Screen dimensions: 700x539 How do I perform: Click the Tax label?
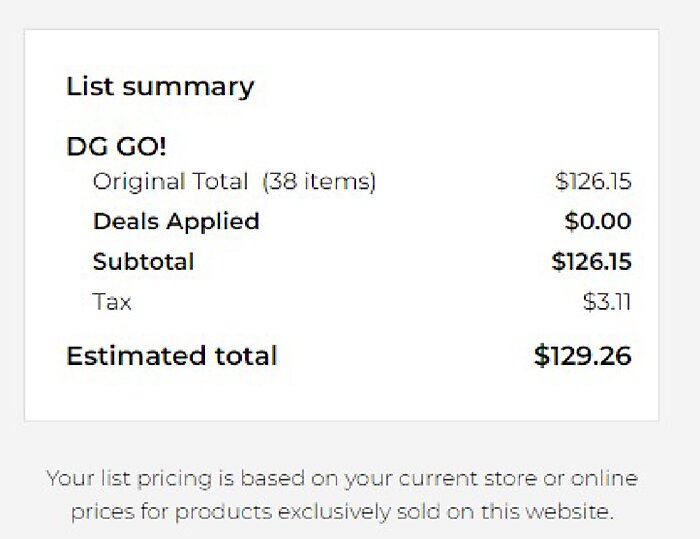[112, 302]
